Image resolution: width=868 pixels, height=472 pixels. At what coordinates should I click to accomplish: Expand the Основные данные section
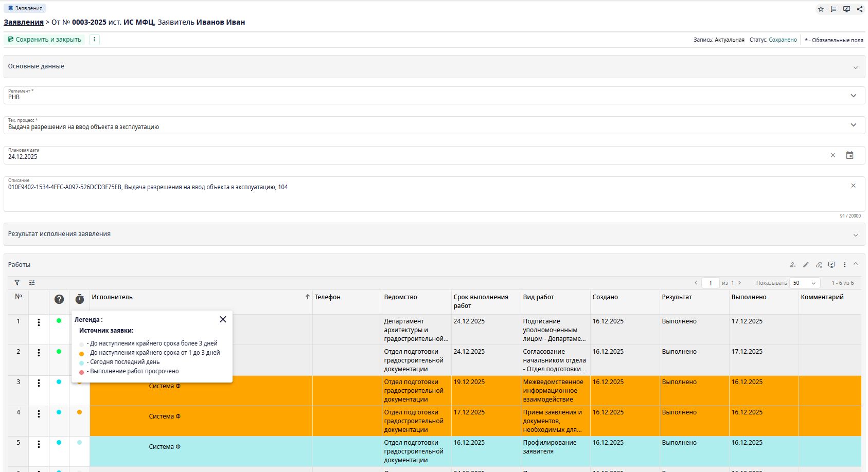tap(855, 67)
